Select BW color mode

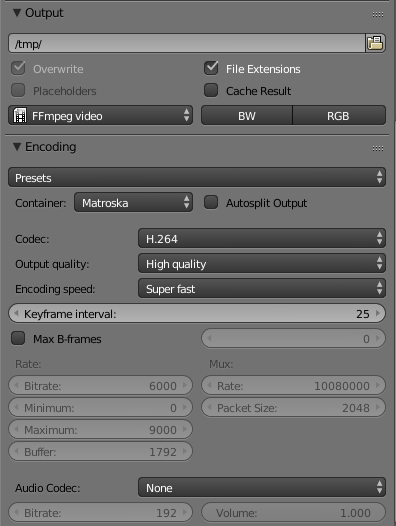point(247,115)
